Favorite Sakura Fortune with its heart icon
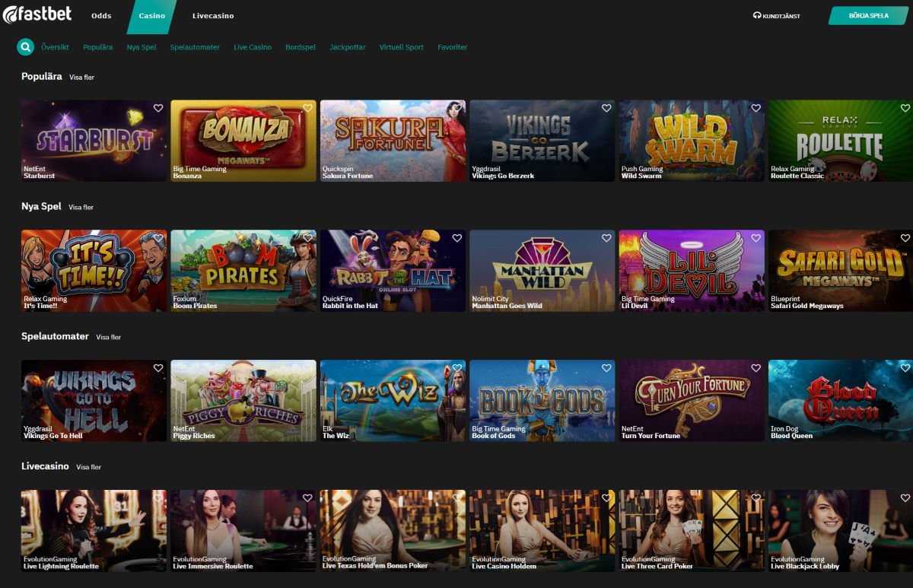 pos(457,108)
